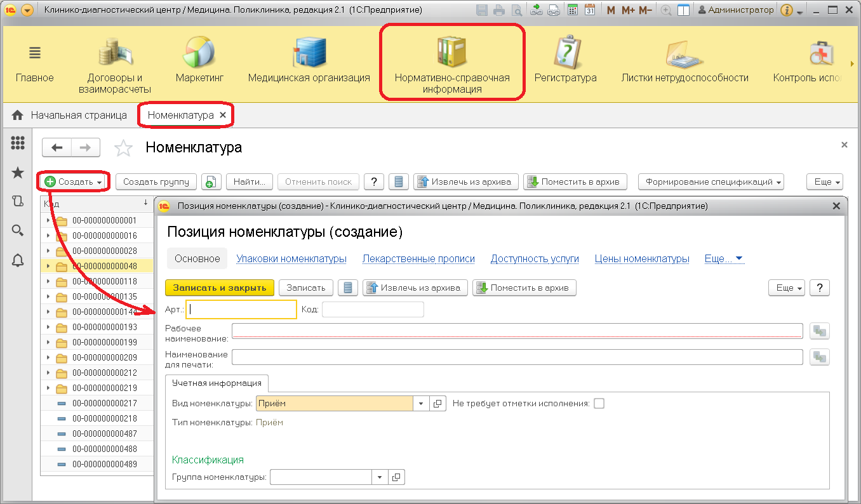
Task: Close the Номенклатура tab
Action: pos(223,116)
